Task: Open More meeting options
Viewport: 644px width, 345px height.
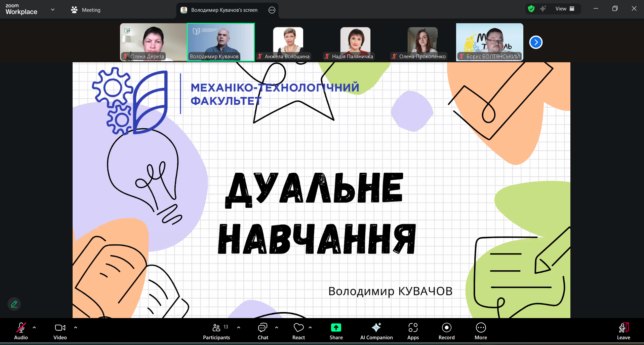Action: tap(481, 331)
